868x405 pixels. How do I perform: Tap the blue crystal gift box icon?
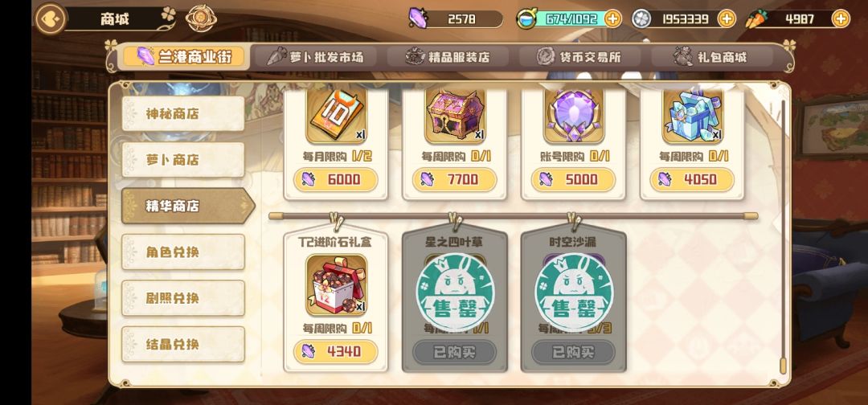coord(693,114)
